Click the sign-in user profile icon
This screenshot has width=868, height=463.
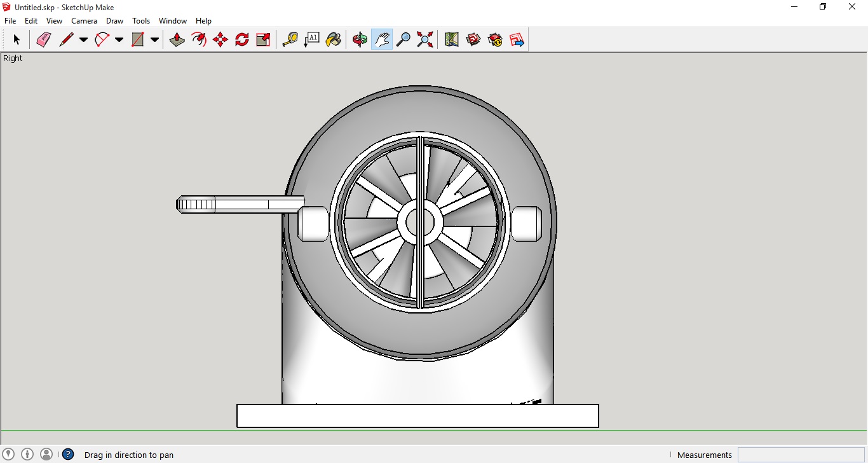pyautogui.click(x=46, y=454)
